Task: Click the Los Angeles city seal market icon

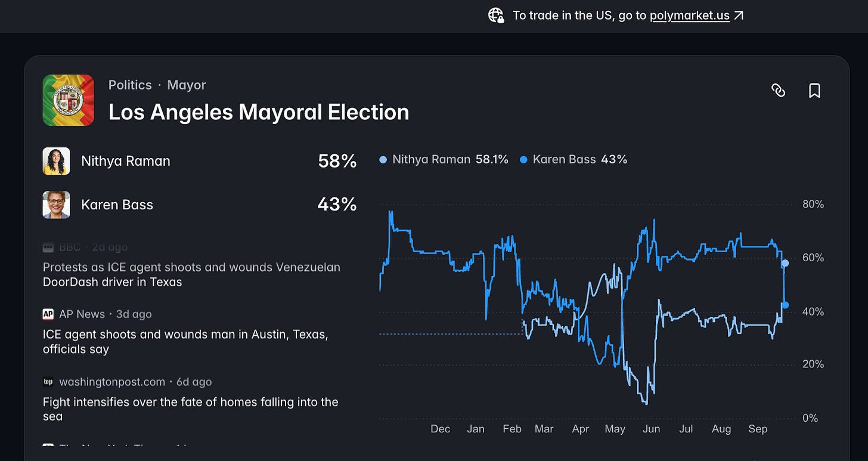Action: point(68,100)
